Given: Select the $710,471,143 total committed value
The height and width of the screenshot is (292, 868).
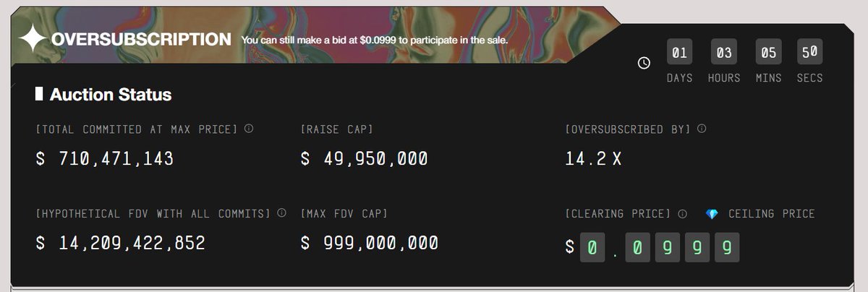Looking at the screenshot, I should click(105, 158).
